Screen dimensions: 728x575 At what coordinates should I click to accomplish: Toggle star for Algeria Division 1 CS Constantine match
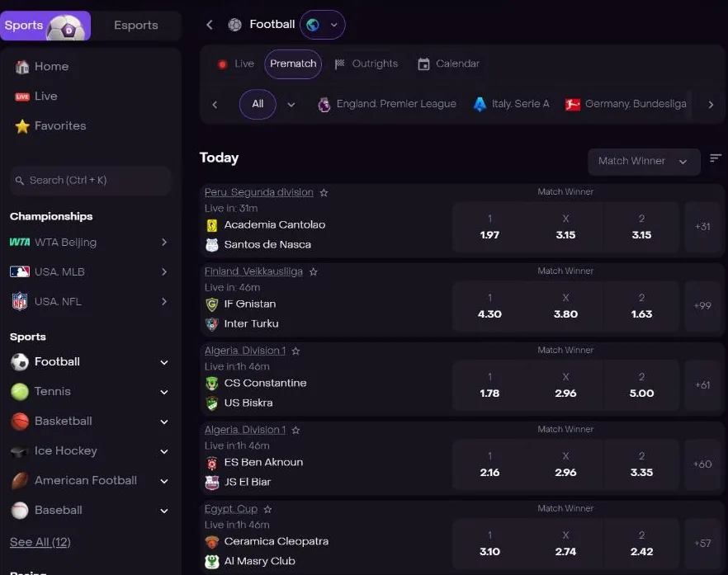point(295,351)
